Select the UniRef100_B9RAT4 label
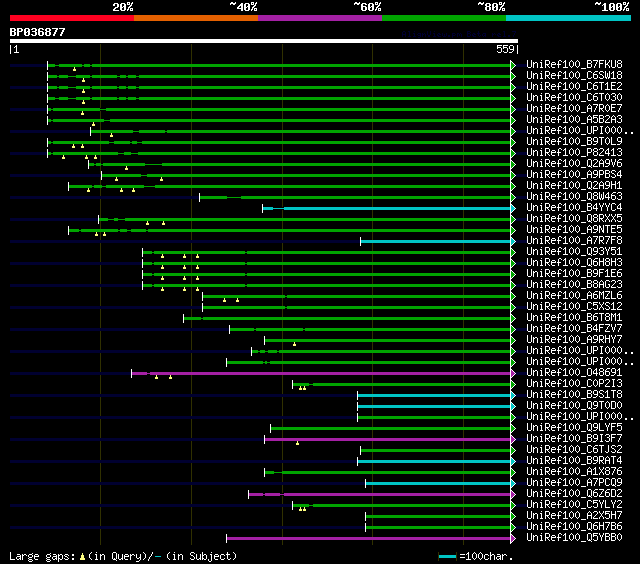The image size is (640, 564). [574, 461]
